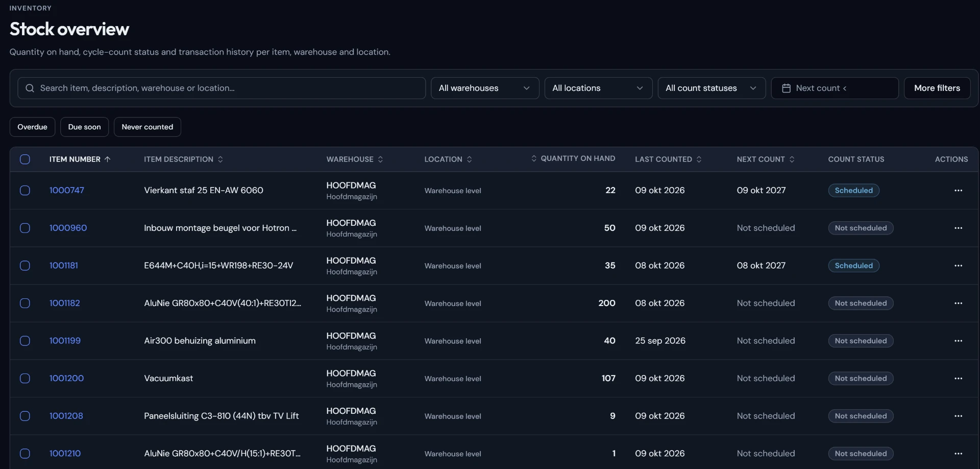This screenshot has width=980, height=469.
Task: Open More filters
Action: pos(937,88)
